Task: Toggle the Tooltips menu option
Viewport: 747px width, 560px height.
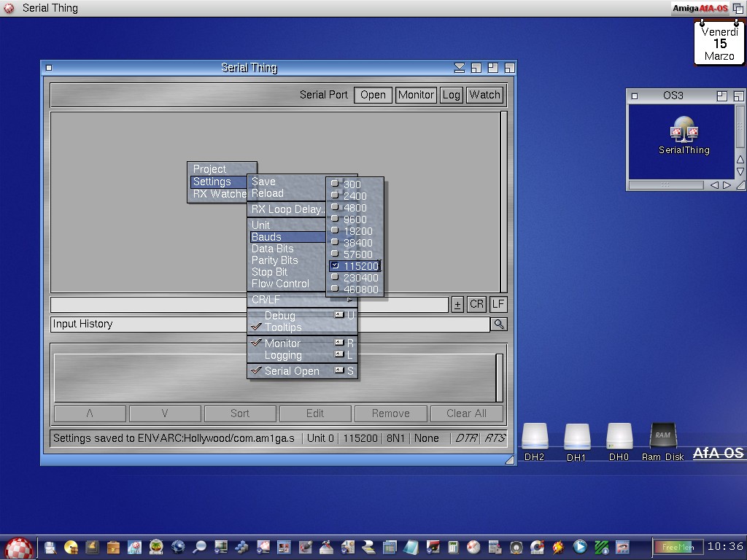Action: (x=282, y=327)
